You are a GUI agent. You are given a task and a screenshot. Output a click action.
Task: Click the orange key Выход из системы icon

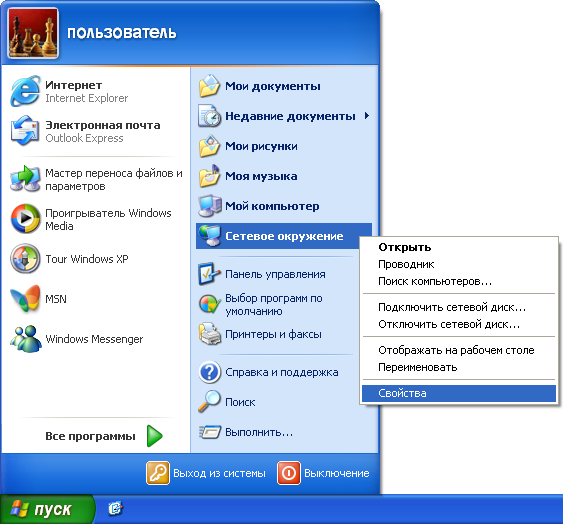[x=158, y=473]
